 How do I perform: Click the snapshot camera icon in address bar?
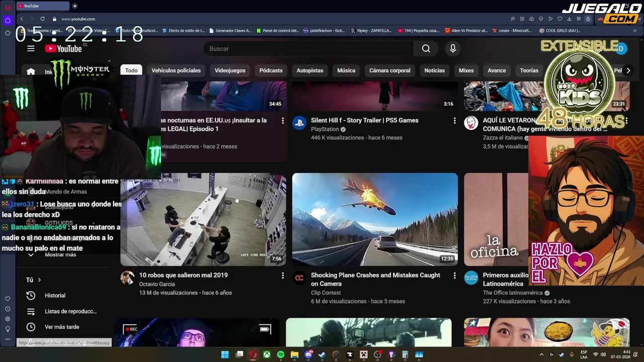[x=531, y=19]
